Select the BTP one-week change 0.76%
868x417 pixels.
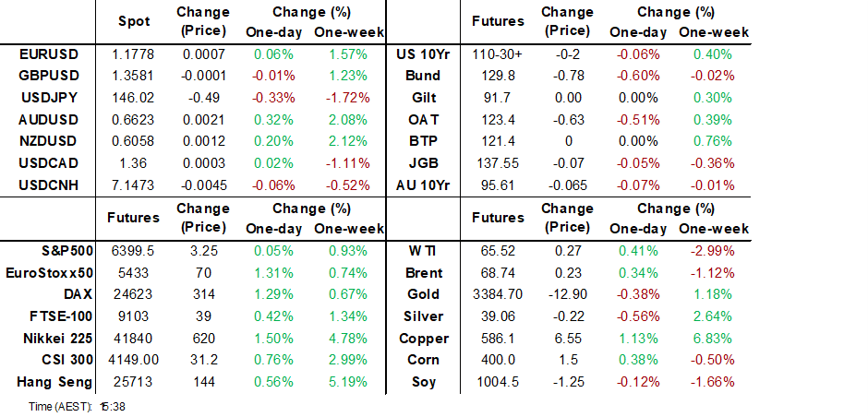pos(713,141)
